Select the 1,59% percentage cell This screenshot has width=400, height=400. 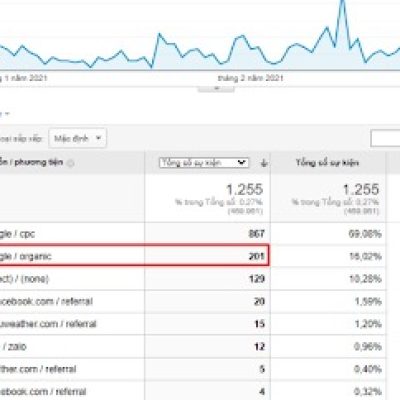coord(368,301)
